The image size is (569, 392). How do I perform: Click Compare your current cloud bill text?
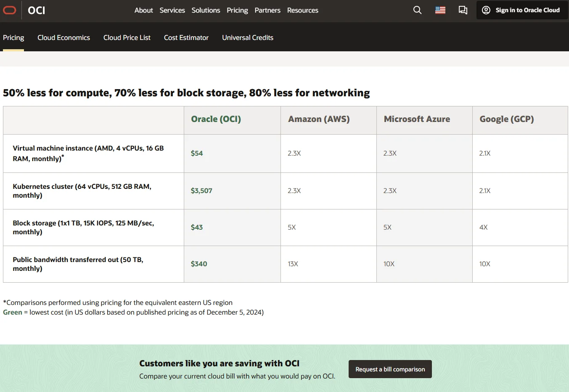click(x=237, y=376)
